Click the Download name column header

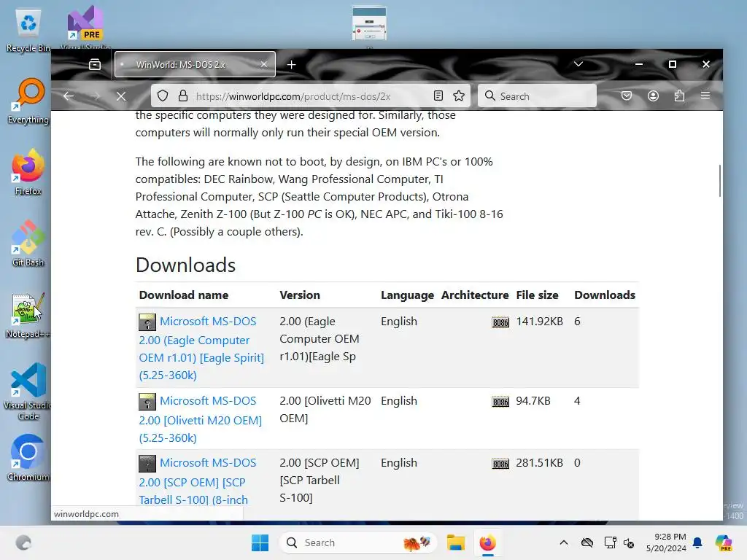183,295
